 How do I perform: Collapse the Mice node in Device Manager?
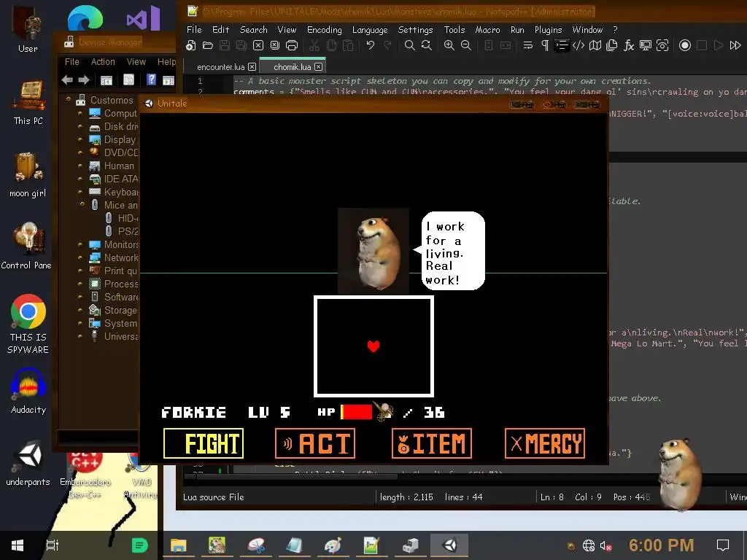tap(82, 204)
